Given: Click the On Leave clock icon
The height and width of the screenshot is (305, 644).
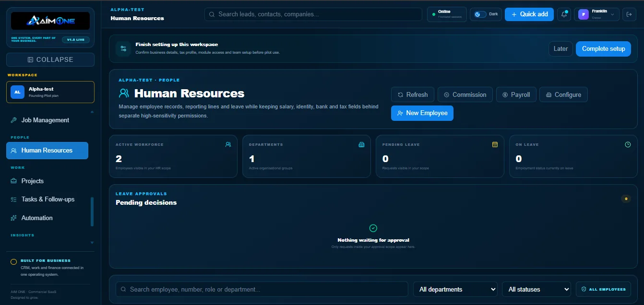Looking at the screenshot, I should (x=628, y=144).
